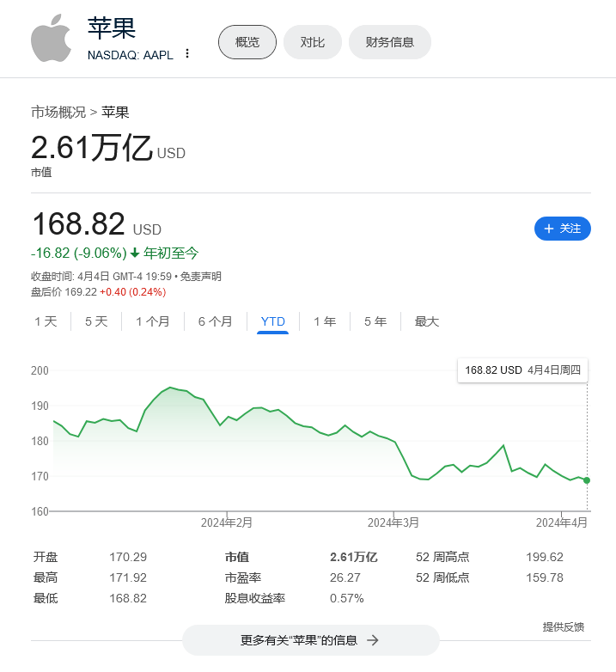
Task: Select the 最大 max time range
Action: coord(427,321)
